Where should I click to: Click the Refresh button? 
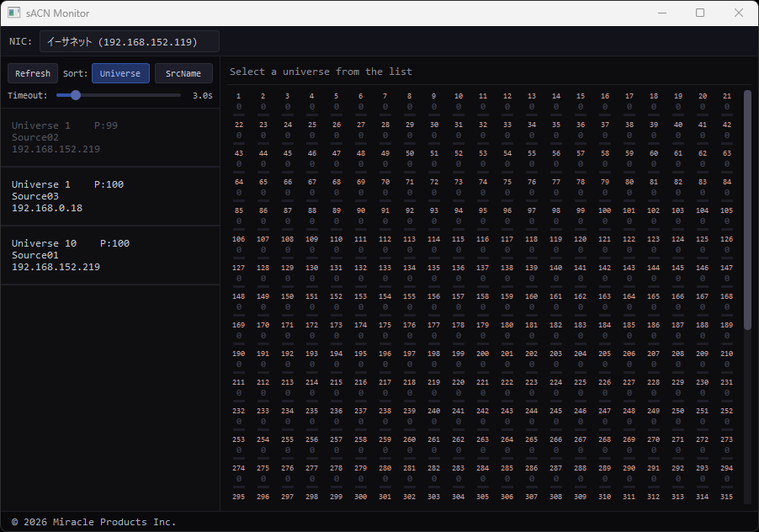click(x=33, y=73)
